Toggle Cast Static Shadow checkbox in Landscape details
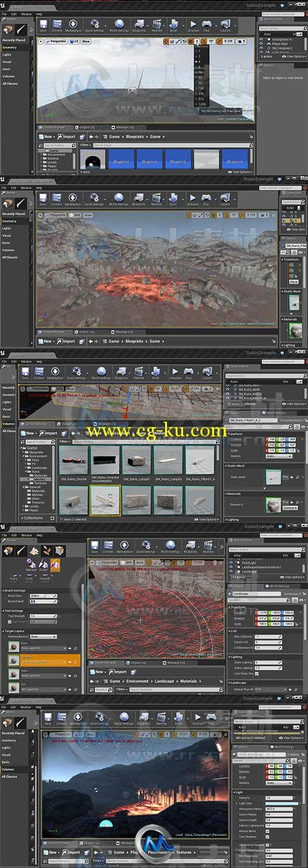This screenshot has height=868, width=308. point(257,673)
